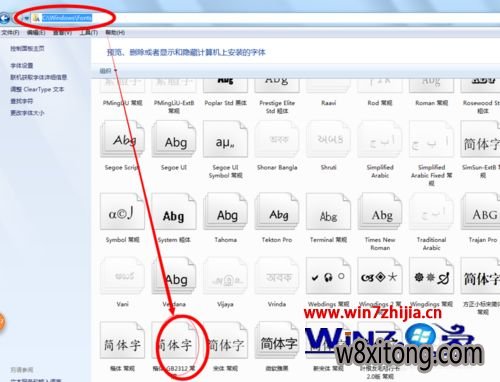
Task: Select the Wingdings font icon
Action: [431, 275]
